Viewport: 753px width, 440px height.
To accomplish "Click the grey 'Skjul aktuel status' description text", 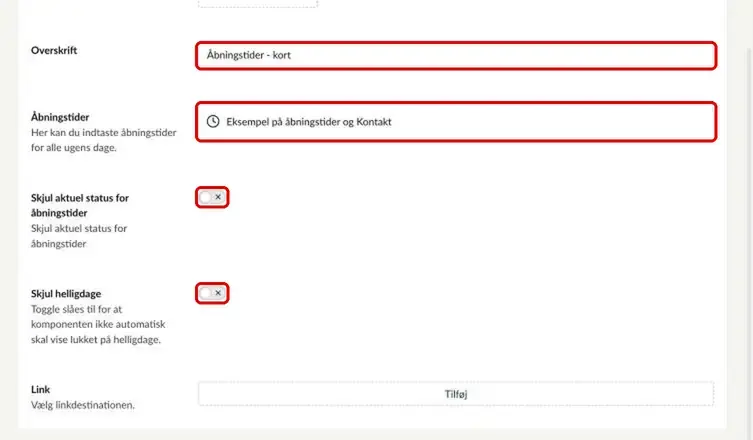I will pos(79,236).
